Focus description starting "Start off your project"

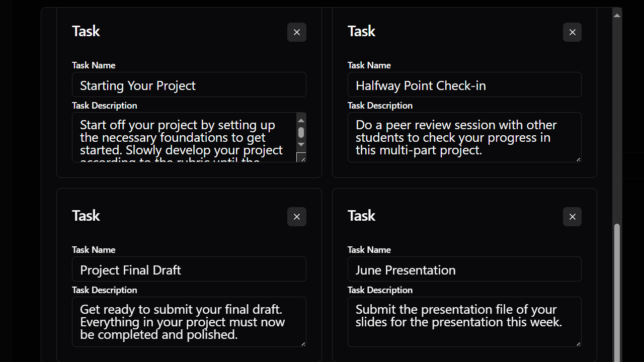[184, 137]
